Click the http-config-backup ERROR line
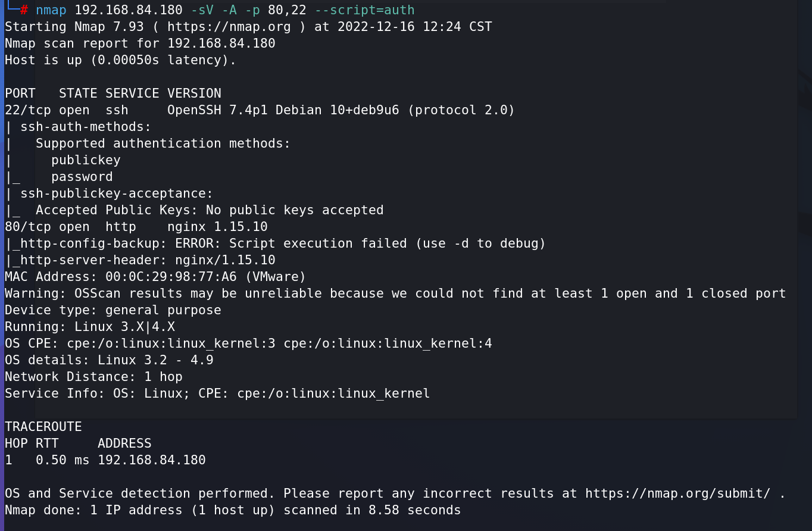 click(x=276, y=243)
